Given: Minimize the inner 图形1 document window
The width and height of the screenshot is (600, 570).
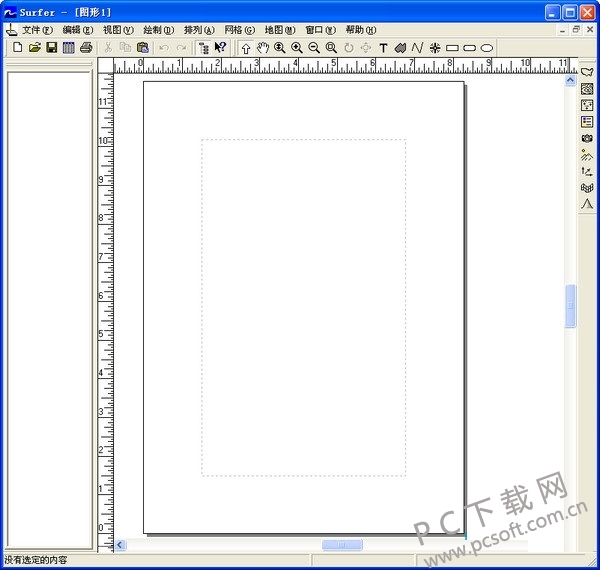Looking at the screenshot, I should [562, 30].
